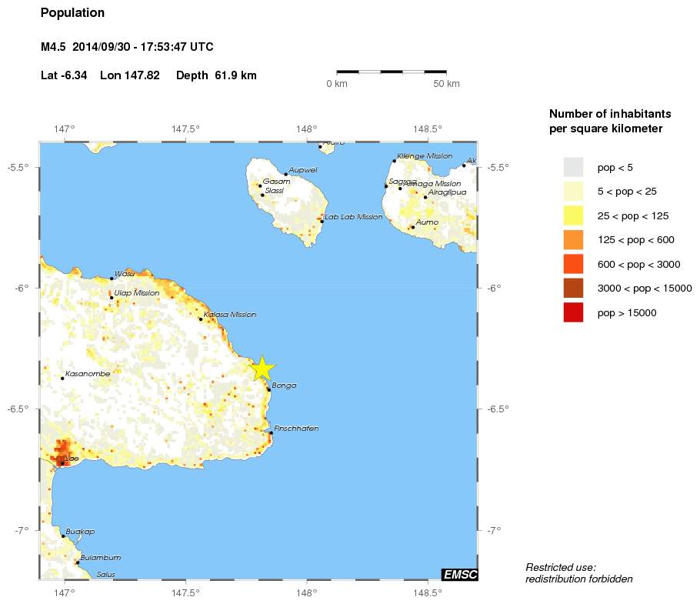Click the Bonga location dot

[x=269, y=390]
